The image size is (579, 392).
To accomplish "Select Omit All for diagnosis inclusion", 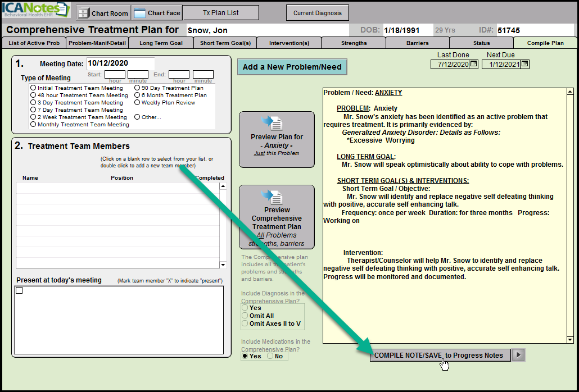I will [245, 316].
